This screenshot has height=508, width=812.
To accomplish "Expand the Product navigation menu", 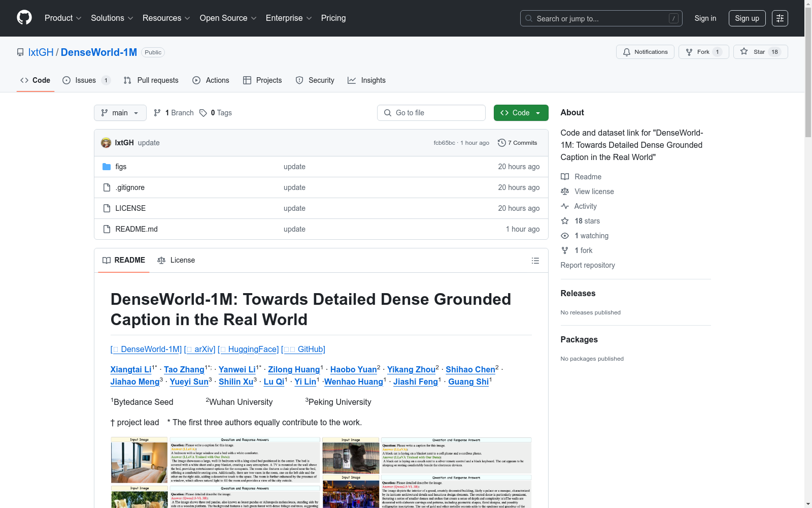I will click(x=63, y=18).
